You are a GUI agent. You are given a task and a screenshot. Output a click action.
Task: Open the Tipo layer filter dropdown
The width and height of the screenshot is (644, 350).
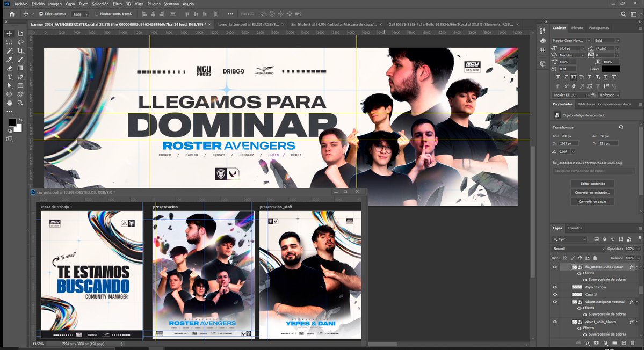(569, 239)
